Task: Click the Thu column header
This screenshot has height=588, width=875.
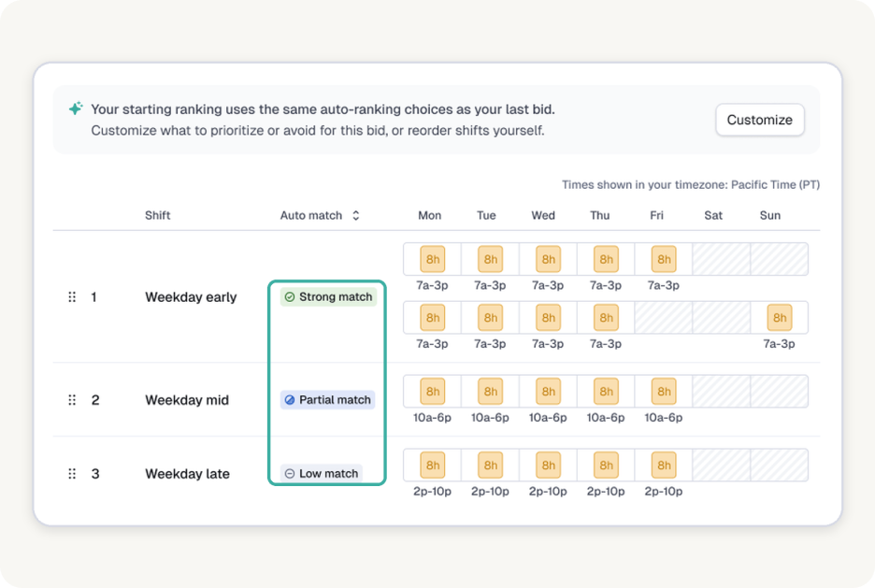Action: 600,215
